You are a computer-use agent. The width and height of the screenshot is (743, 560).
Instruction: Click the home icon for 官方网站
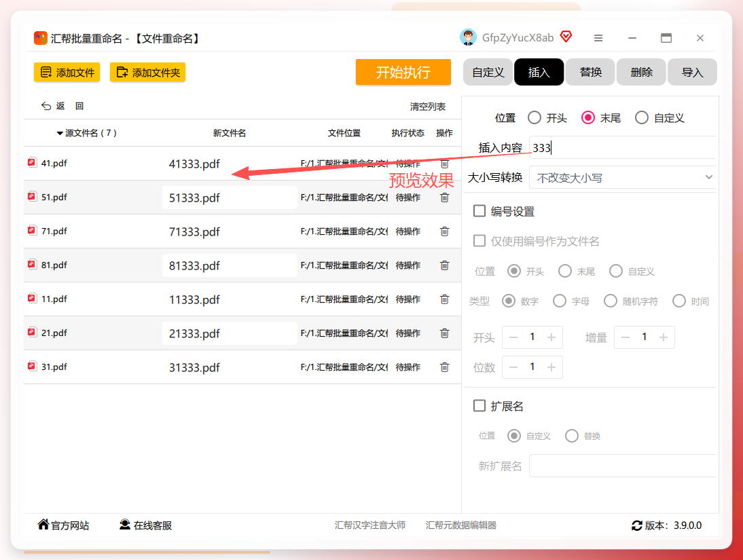coord(43,525)
